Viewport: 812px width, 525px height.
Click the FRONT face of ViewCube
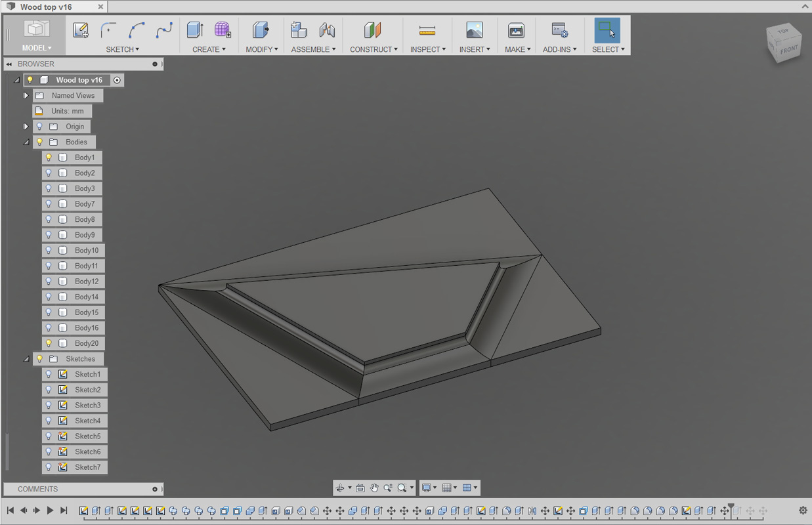[x=789, y=49]
